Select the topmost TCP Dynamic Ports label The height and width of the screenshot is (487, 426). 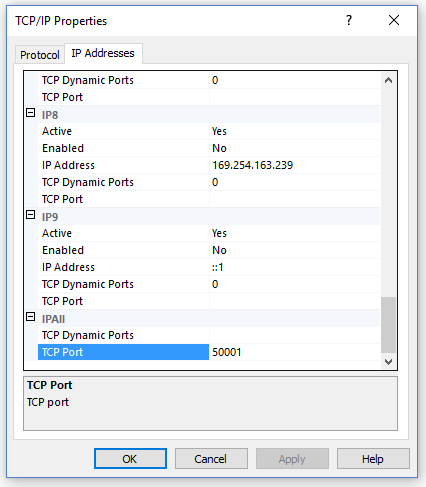coord(123,80)
